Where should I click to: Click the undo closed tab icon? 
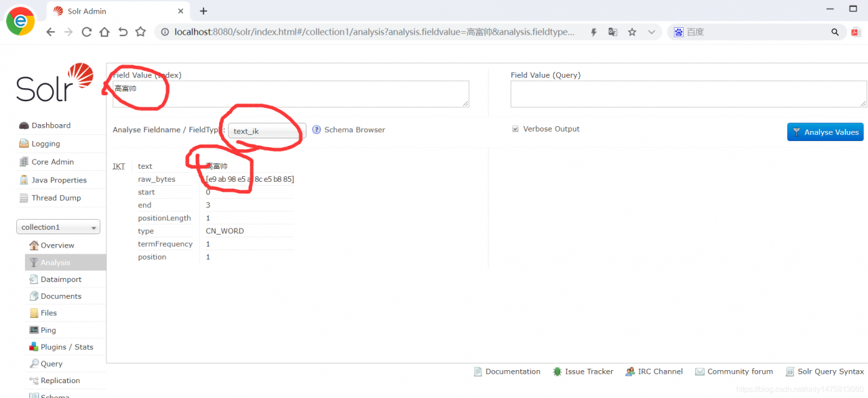[x=123, y=32]
